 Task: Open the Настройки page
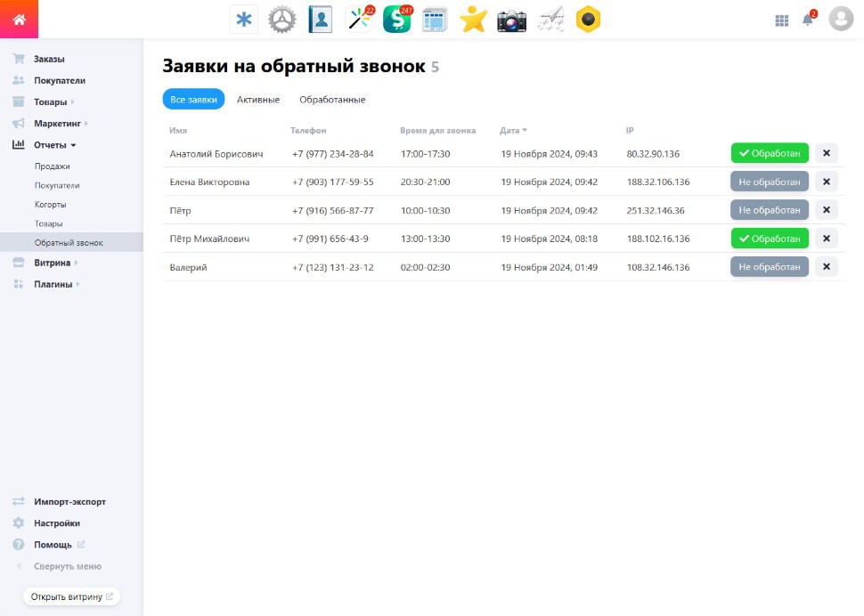pyautogui.click(x=57, y=523)
